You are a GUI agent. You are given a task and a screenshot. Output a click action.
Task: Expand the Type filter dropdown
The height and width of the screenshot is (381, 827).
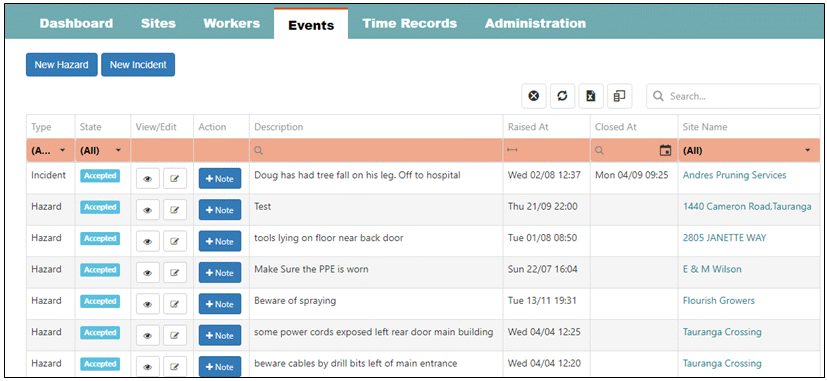pyautogui.click(x=63, y=150)
